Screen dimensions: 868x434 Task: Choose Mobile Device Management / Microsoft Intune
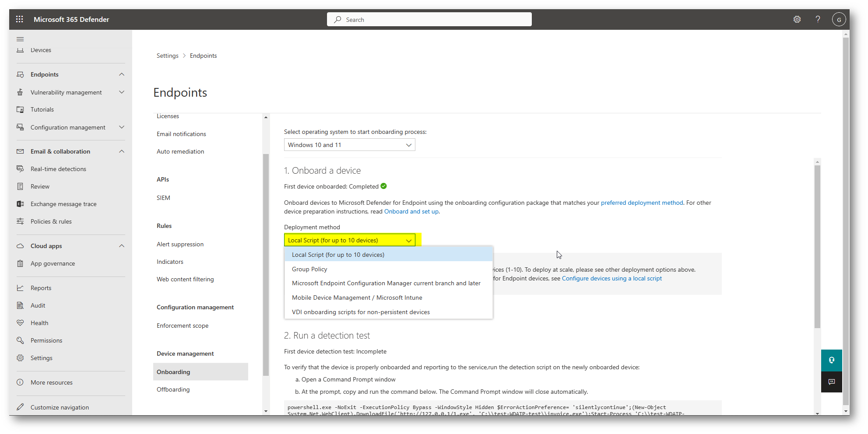(388, 297)
